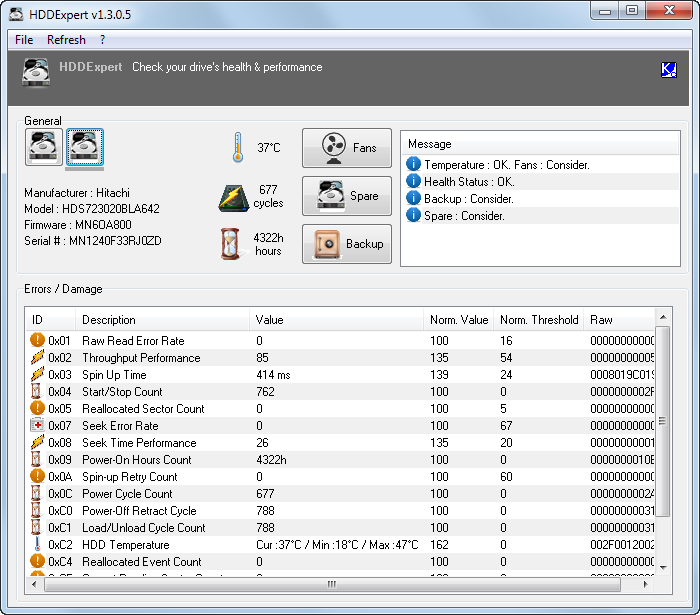Open the Backup button

point(347,244)
